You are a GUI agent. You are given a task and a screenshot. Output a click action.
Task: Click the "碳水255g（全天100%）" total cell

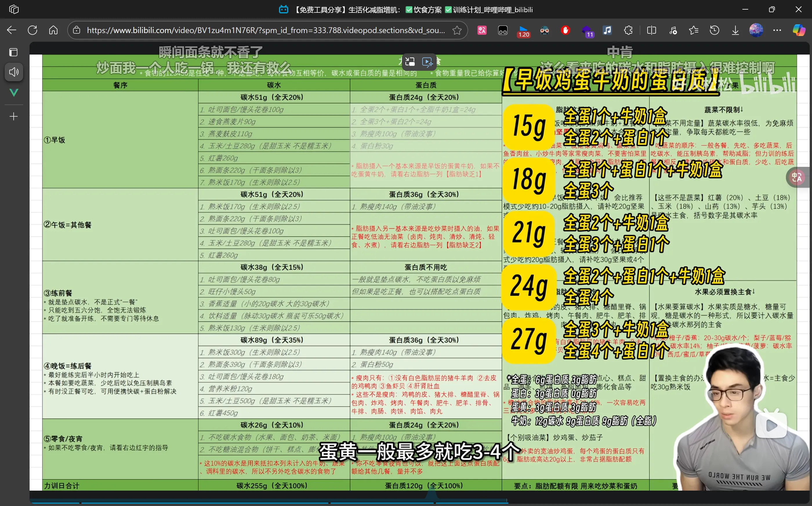pos(274,486)
